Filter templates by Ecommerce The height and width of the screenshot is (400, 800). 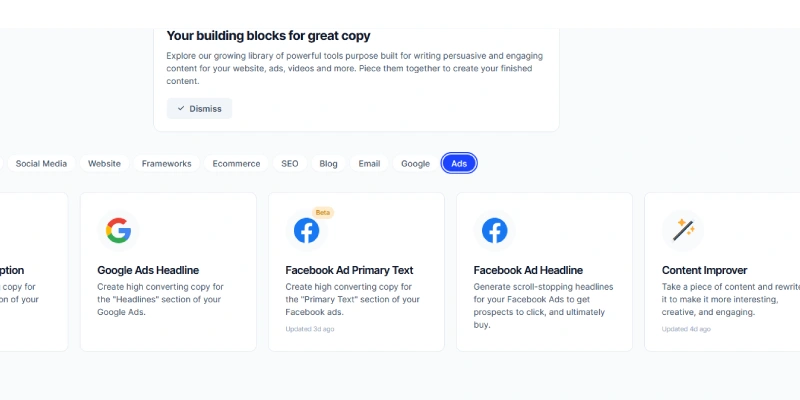click(236, 164)
